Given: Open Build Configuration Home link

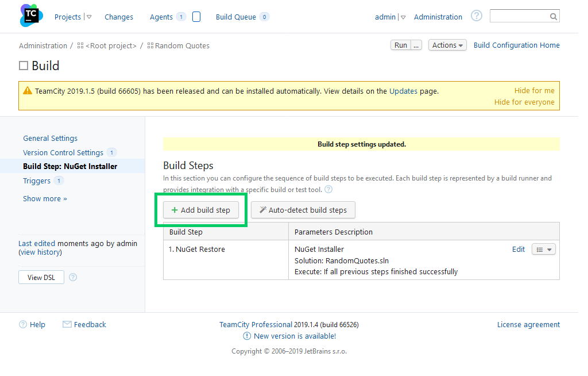Looking at the screenshot, I should tap(516, 45).
